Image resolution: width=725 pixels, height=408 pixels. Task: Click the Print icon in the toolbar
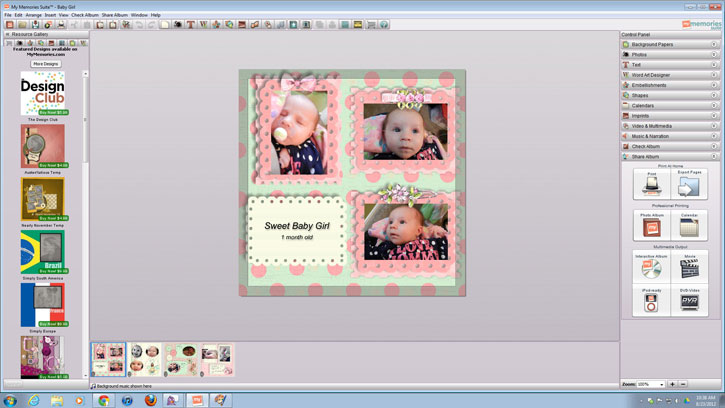click(x=61, y=25)
